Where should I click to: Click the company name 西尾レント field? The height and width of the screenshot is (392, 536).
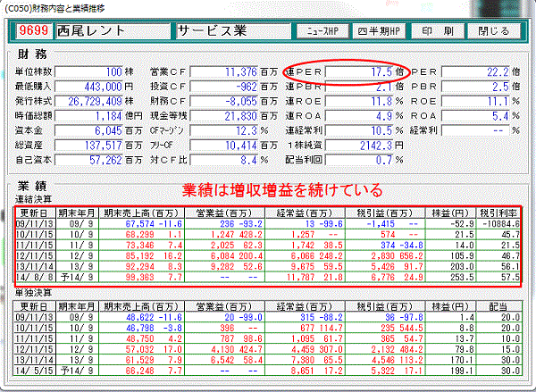coord(113,30)
